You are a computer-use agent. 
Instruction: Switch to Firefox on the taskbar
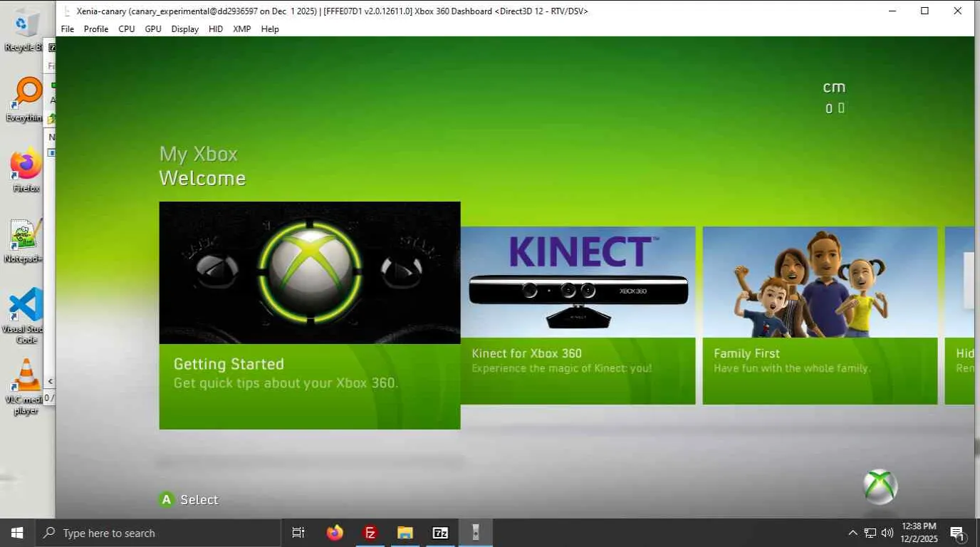click(x=335, y=533)
